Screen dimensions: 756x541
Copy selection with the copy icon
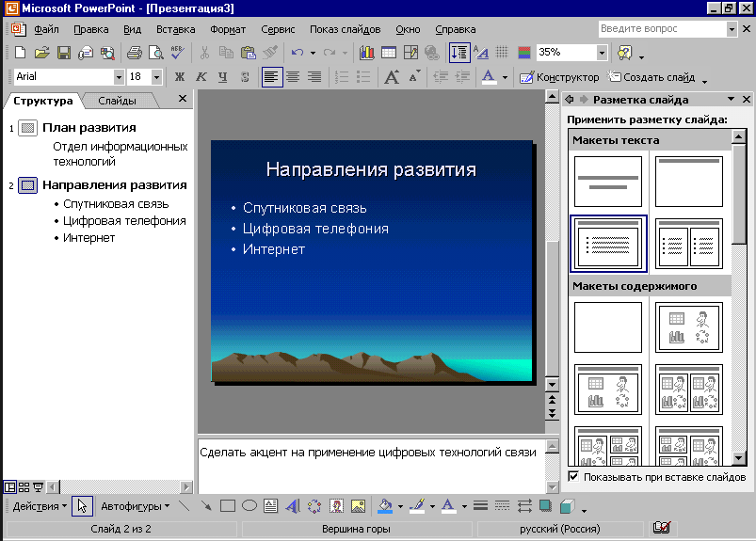point(226,52)
